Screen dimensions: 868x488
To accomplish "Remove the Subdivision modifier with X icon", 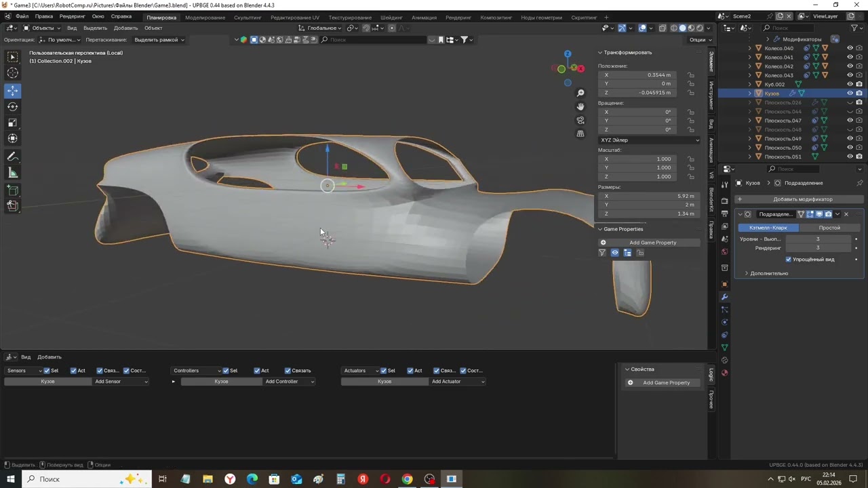I will pyautogui.click(x=846, y=214).
